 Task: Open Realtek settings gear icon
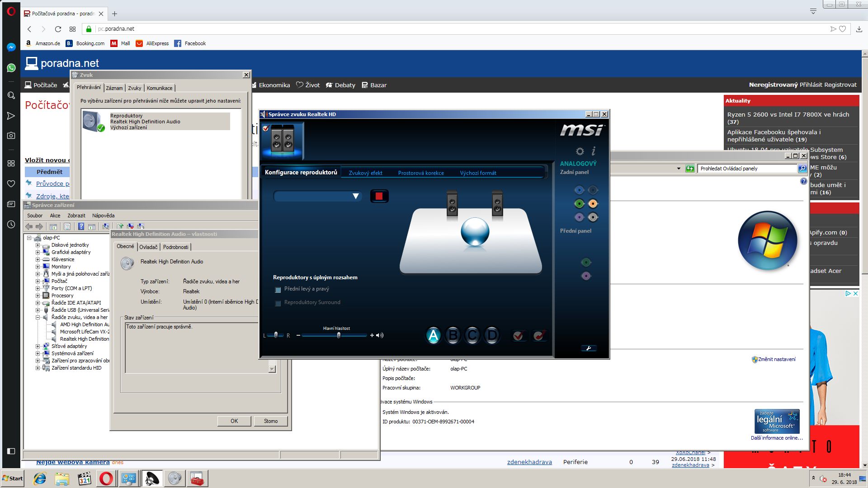[x=580, y=151]
